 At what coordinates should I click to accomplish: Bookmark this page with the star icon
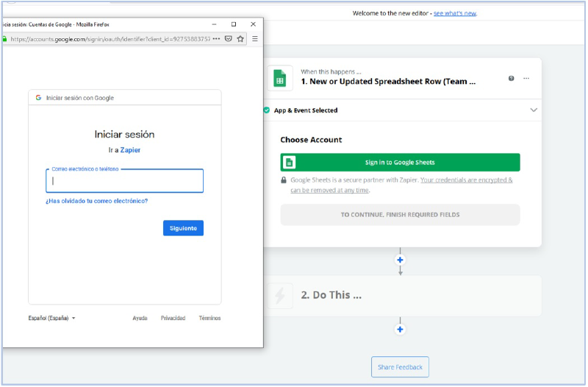coord(240,38)
